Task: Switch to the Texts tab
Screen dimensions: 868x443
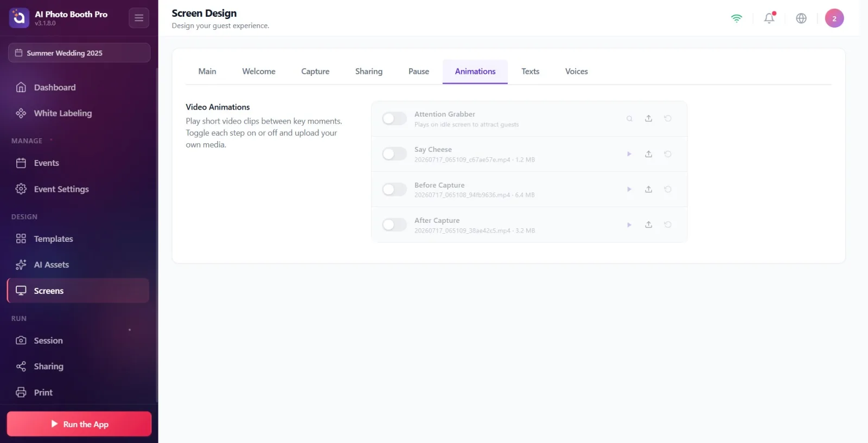Action: (531, 72)
